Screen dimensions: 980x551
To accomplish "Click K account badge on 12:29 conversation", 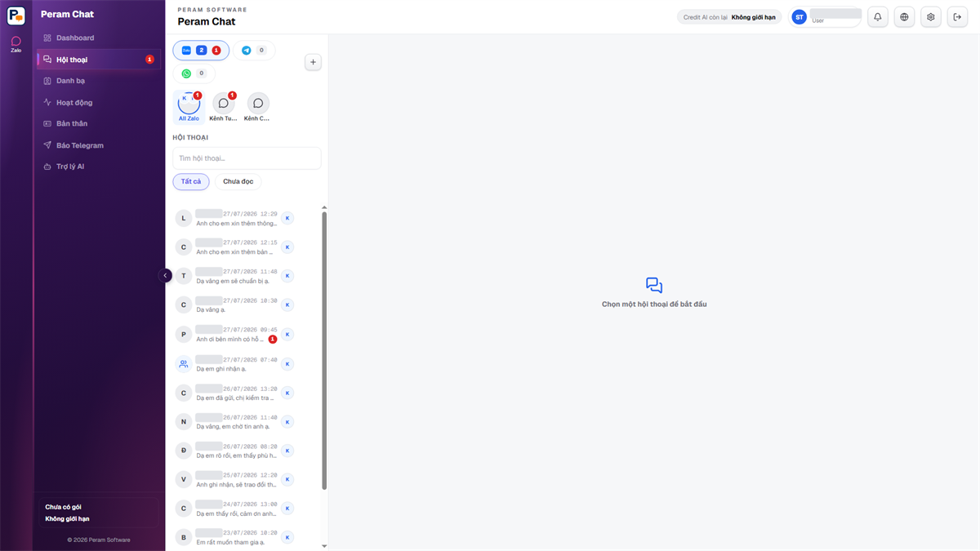I will (x=287, y=218).
